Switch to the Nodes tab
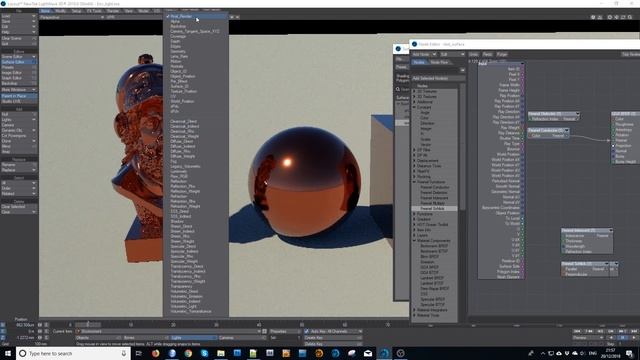640x360 pixels. pos(418,62)
